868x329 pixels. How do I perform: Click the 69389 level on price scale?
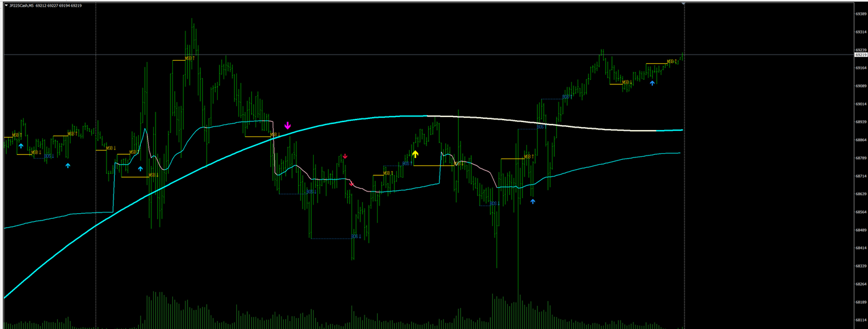[860, 14]
